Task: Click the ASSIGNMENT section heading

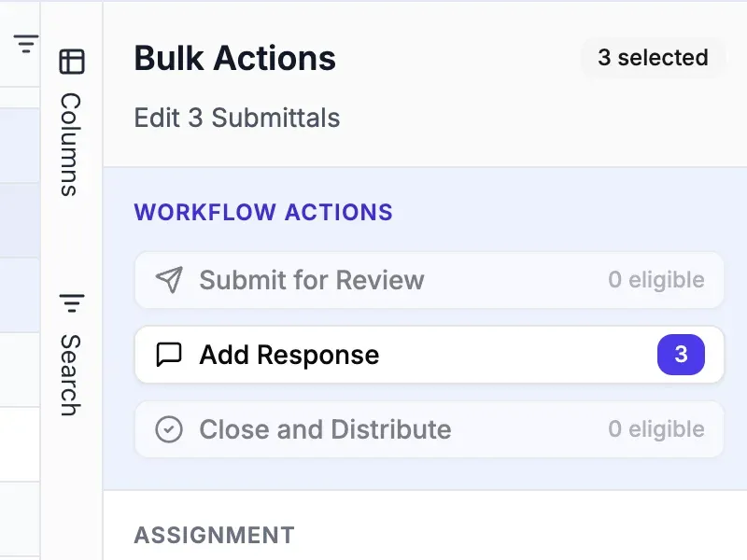Action: coord(214,535)
